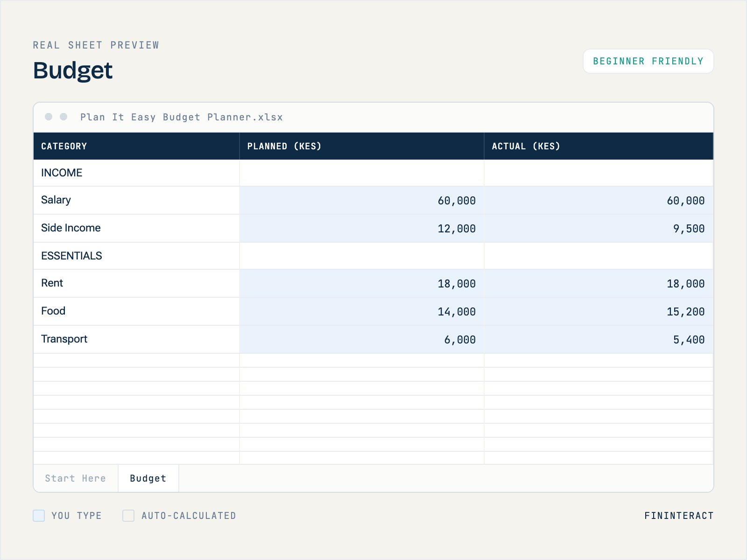Click the AUTO-CALCULATED legend label
747x560 pixels.
coord(189,516)
